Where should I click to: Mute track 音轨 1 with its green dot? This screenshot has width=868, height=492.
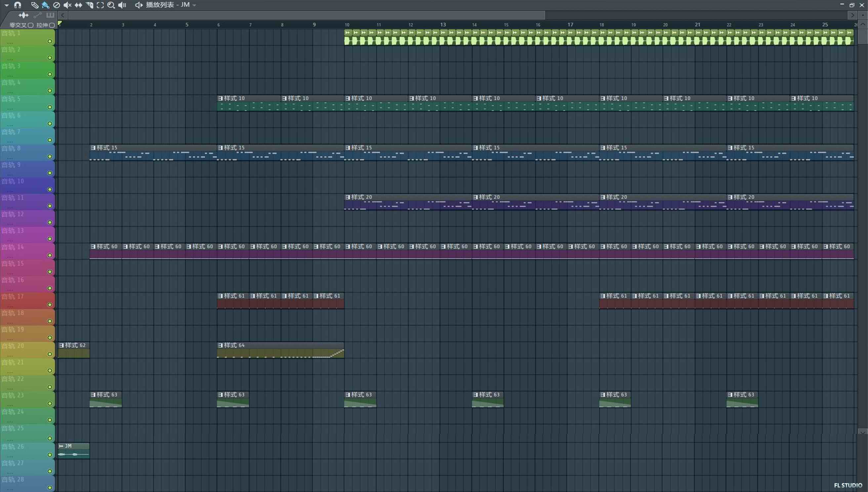(x=50, y=41)
